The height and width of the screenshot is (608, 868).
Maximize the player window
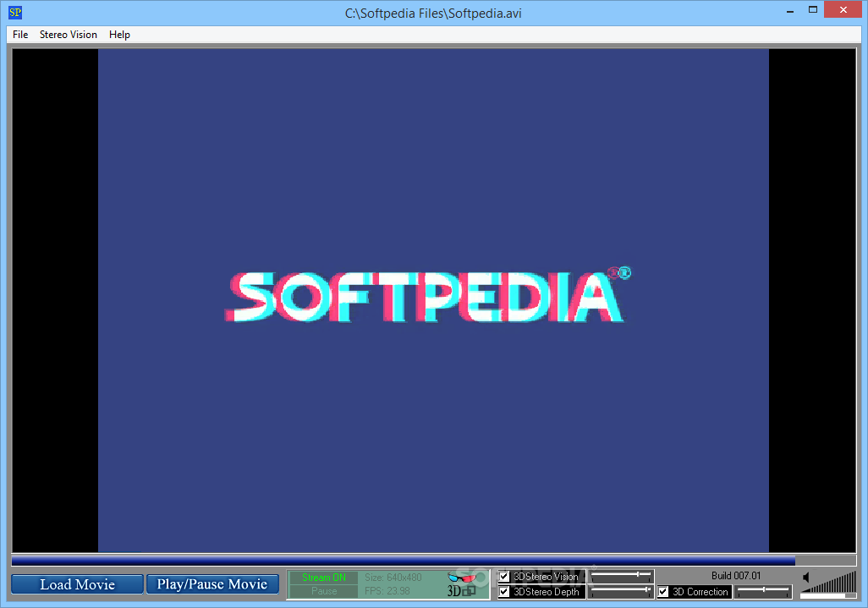coord(813,10)
